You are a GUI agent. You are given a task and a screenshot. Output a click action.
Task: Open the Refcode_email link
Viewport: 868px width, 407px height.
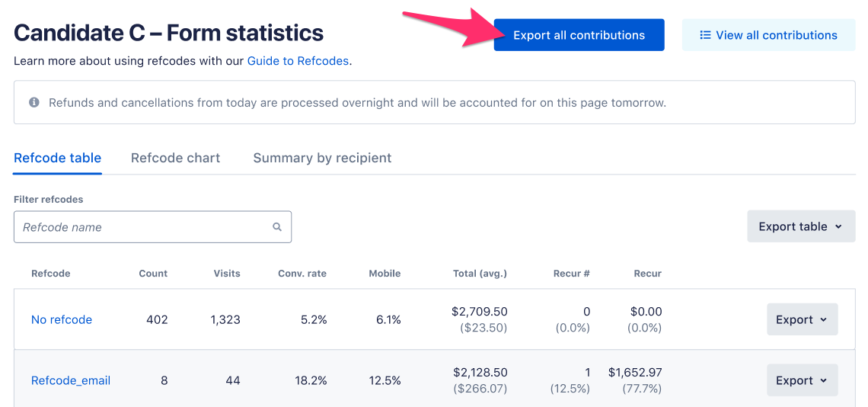click(71, 380)
